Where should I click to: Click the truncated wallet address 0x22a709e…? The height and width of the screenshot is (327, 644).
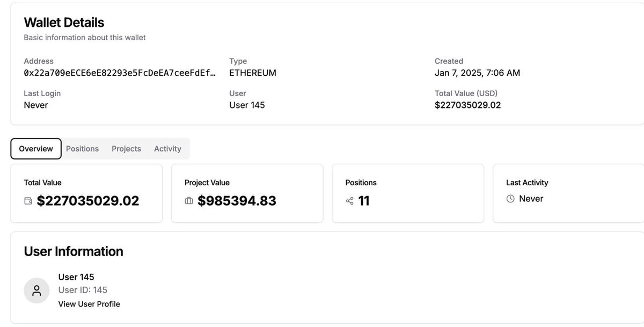coord(120,73)
